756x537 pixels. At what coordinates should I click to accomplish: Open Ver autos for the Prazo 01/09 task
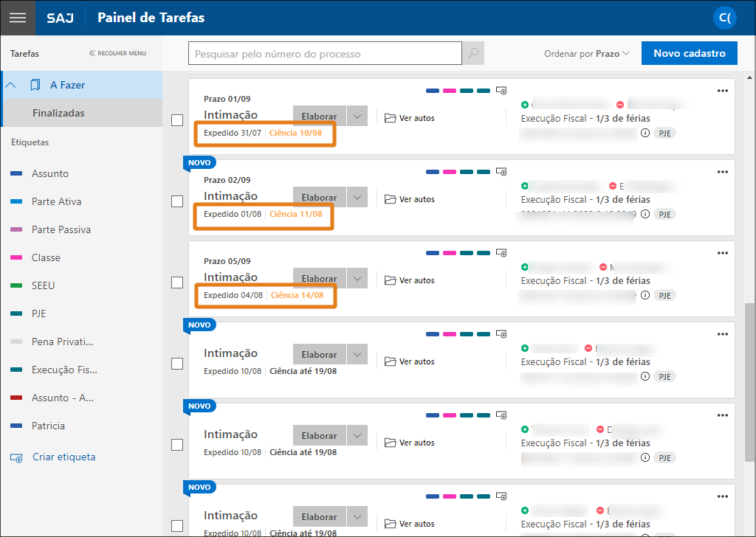(x=409, y=118)
